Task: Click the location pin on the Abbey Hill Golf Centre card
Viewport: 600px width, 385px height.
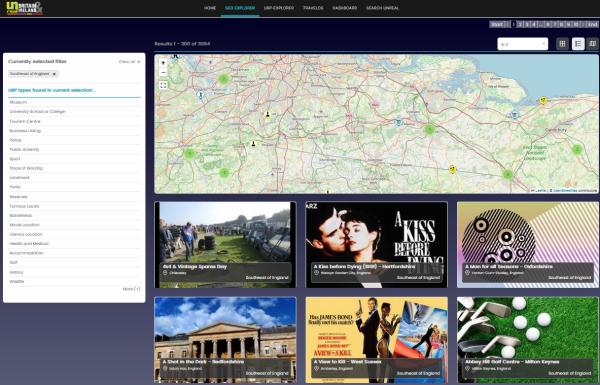Action: pyautogui.click(x=468, y=369)
